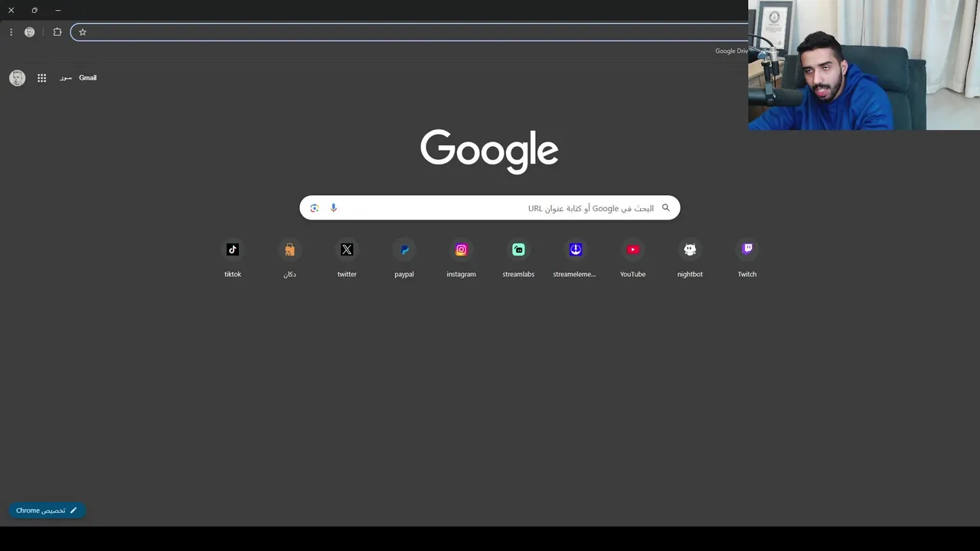This screenshot has height=551, width=980.
Task: Start a voice search with the microphone
Action: tap(333, 208)
